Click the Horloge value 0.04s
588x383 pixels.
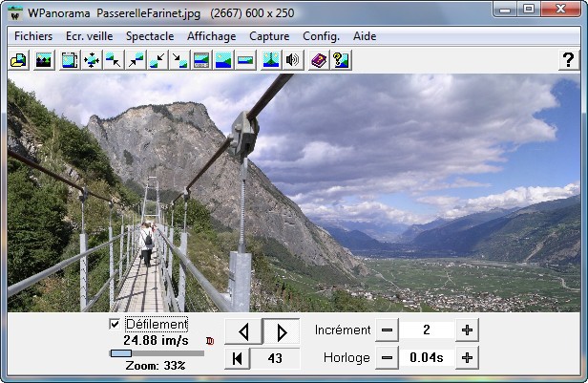[427, 358]
